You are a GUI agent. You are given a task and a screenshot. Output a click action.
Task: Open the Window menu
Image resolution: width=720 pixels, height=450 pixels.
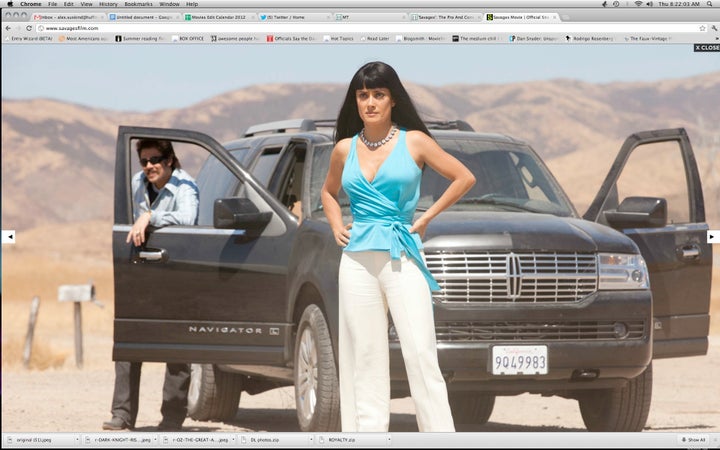click(169, 4)
